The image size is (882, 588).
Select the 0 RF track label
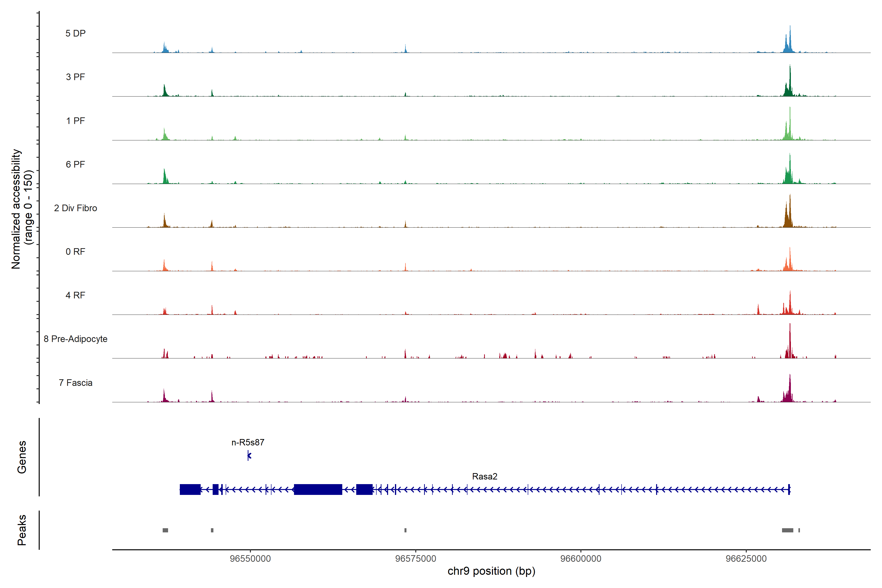(75, 252)
